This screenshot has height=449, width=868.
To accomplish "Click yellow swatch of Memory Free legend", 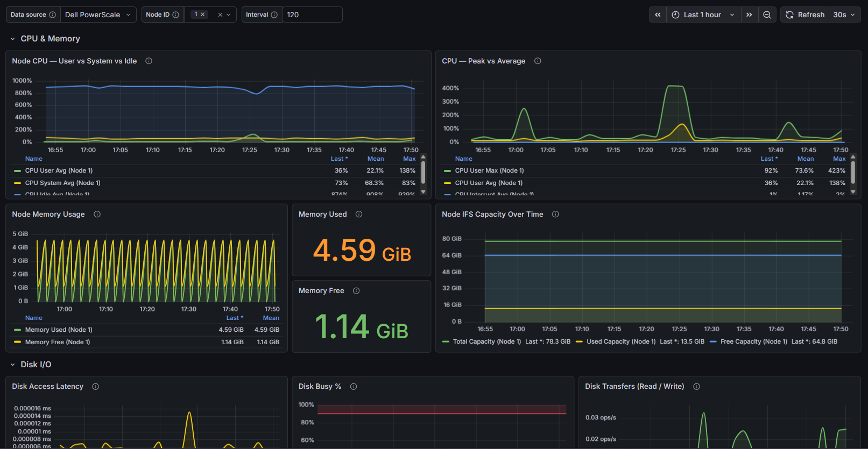I will 17,342.
